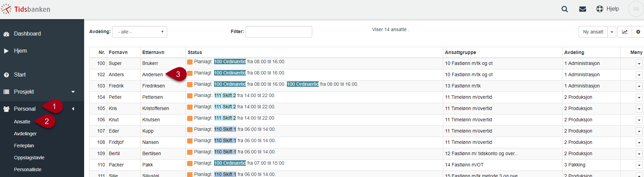Image resolution: width=644 pixels, height=177 pixels.
Task: Open the settings gear icon
Action: [x=638, y=32]
